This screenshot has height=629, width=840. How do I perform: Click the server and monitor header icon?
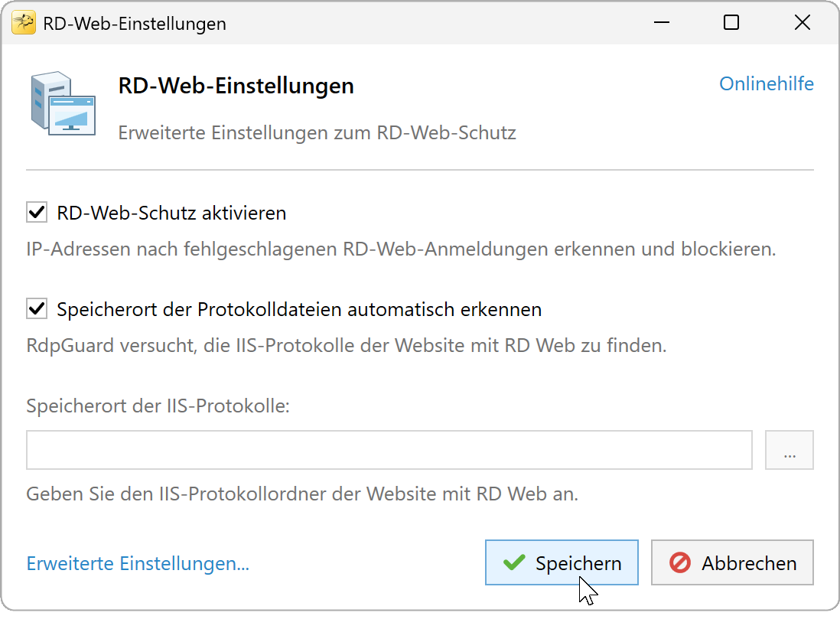coord(63,103)
